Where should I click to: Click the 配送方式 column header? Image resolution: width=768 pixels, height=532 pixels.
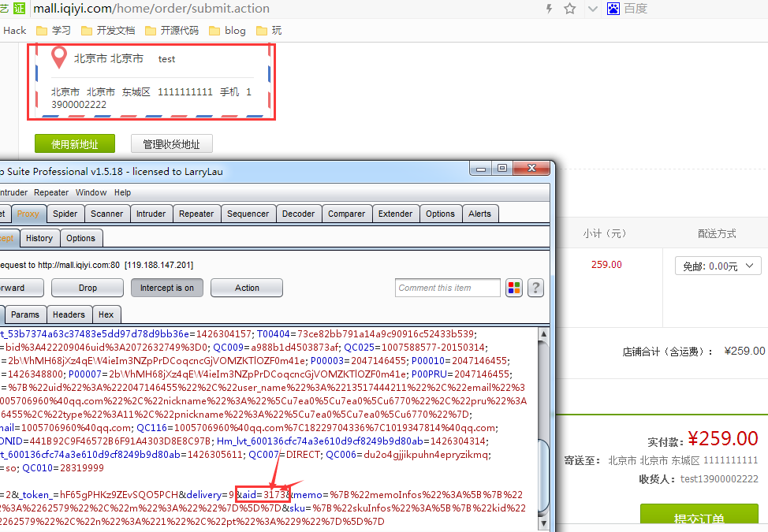tap(717, 233)
